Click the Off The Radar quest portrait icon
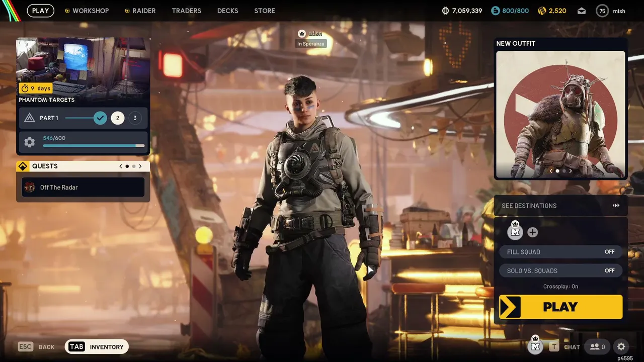Screen dimensions: 644x362 coord(30,187)
